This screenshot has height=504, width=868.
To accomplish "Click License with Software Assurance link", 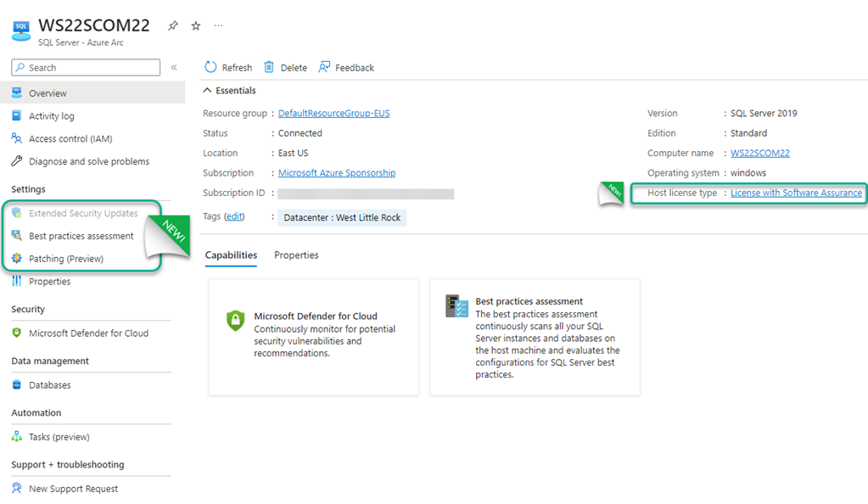I will click(796, 193).
